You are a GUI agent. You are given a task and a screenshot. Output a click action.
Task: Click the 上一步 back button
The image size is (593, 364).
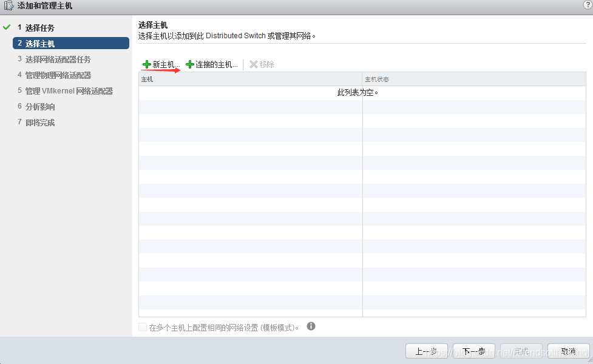tap(427, 351)
